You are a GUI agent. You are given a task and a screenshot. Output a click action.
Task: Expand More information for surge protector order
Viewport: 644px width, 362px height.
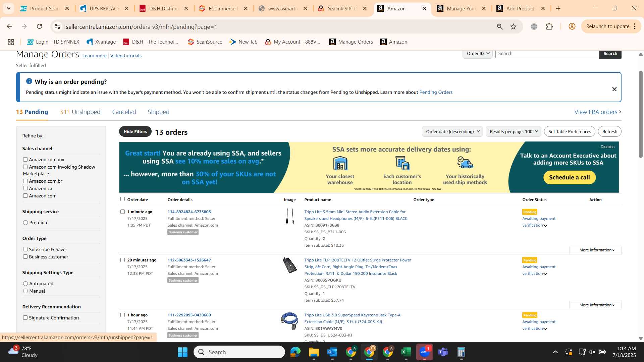[x=595, y=305]
